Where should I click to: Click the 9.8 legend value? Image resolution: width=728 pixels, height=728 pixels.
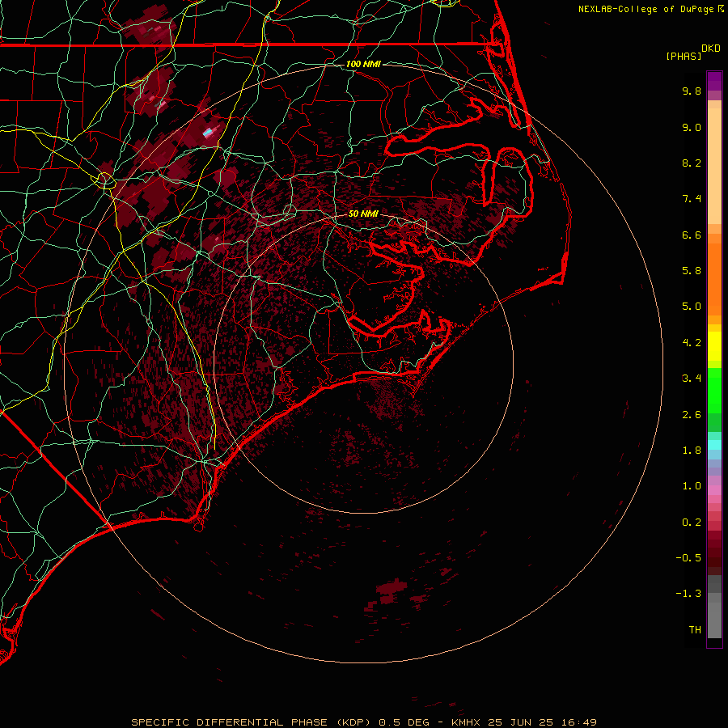[692, 91]
